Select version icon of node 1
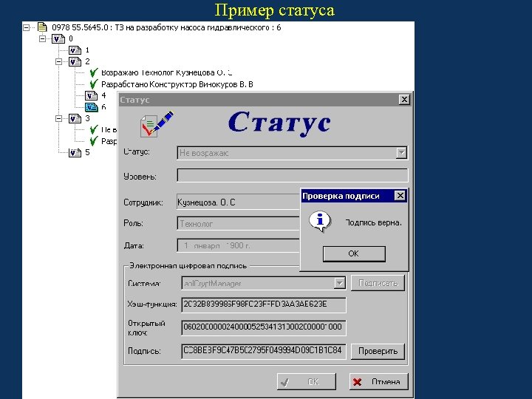 [x=75, y=50]
